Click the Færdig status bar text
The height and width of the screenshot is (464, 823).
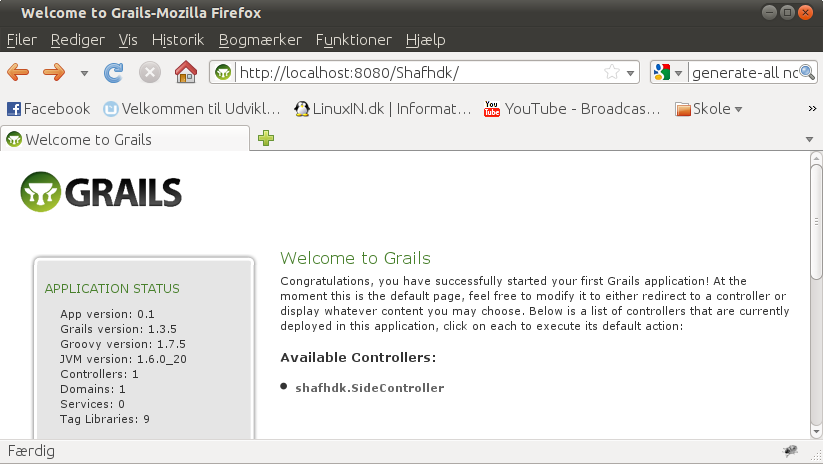pos(31,451)
